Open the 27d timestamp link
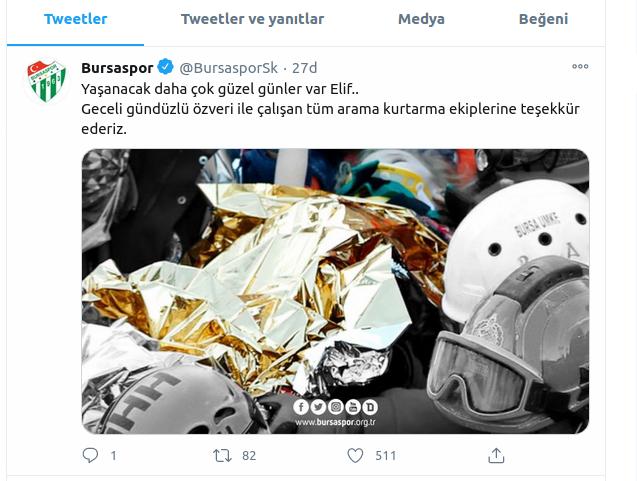 pyautogui.click(x=304, y=68)
